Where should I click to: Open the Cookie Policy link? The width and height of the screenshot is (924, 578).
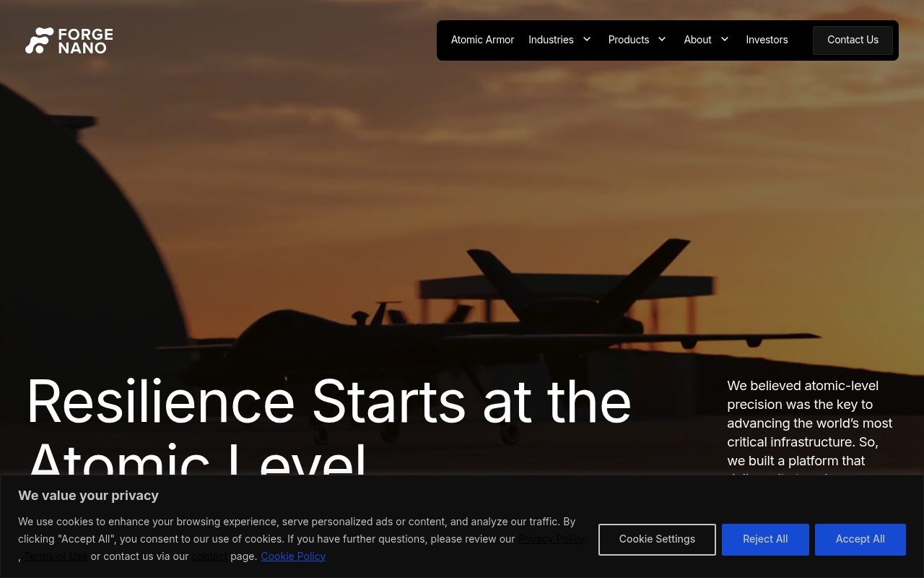(x=293, y=556)
